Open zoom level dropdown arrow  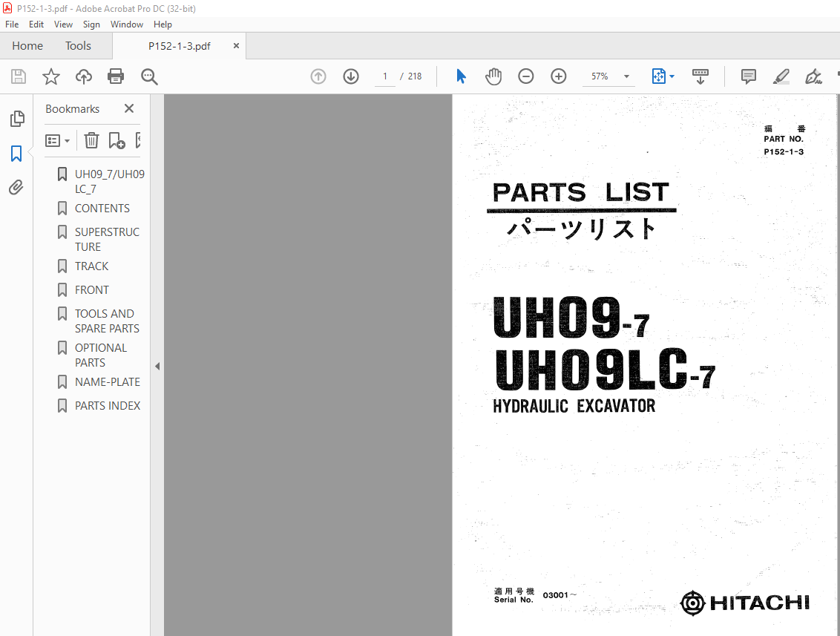coord(626,76)
